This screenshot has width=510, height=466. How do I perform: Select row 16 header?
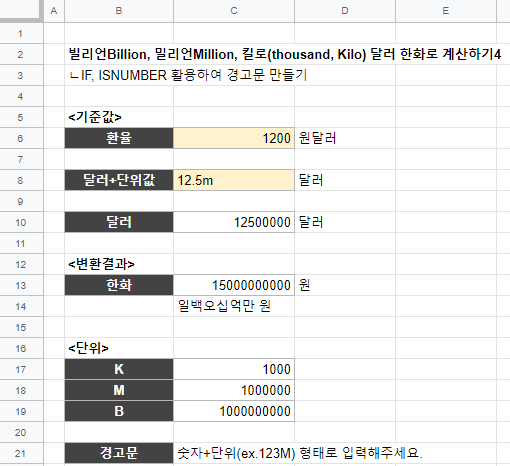[x=21, y=348]
